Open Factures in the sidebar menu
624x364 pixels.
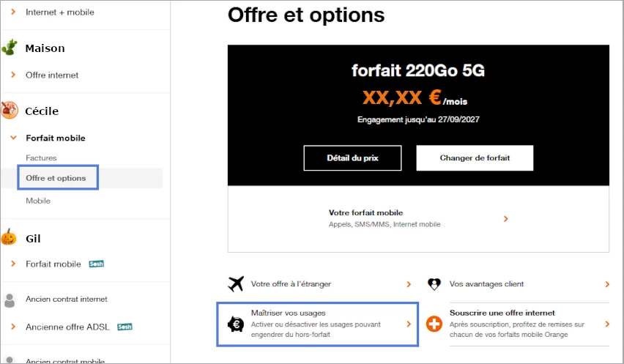41,157
